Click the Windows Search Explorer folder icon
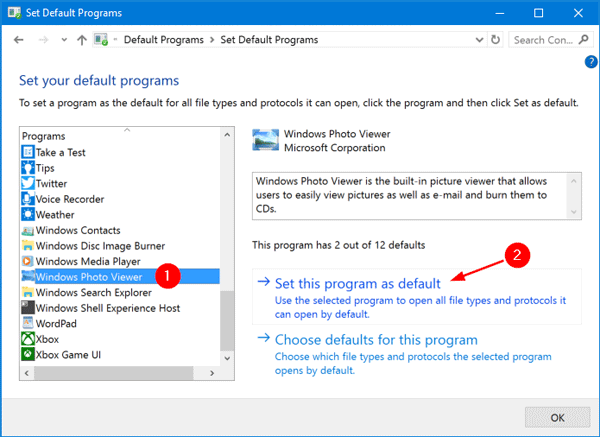600x437 pixels. [x=28, y=292]
